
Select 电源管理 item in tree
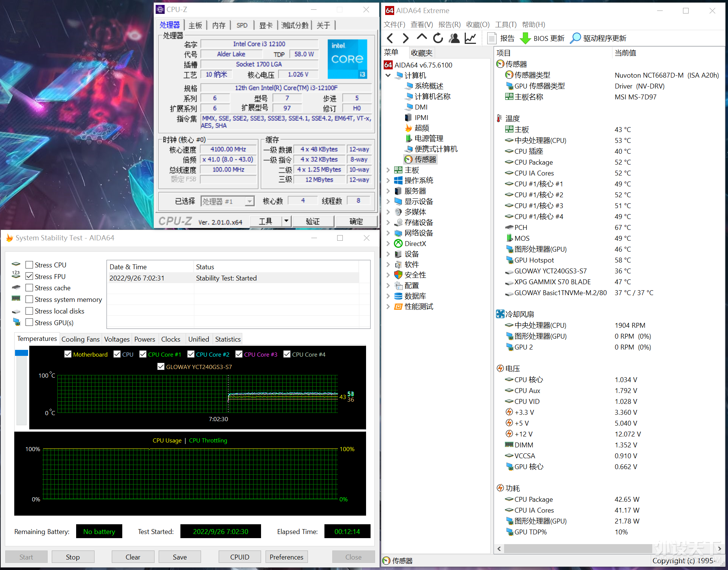[424, 138]
